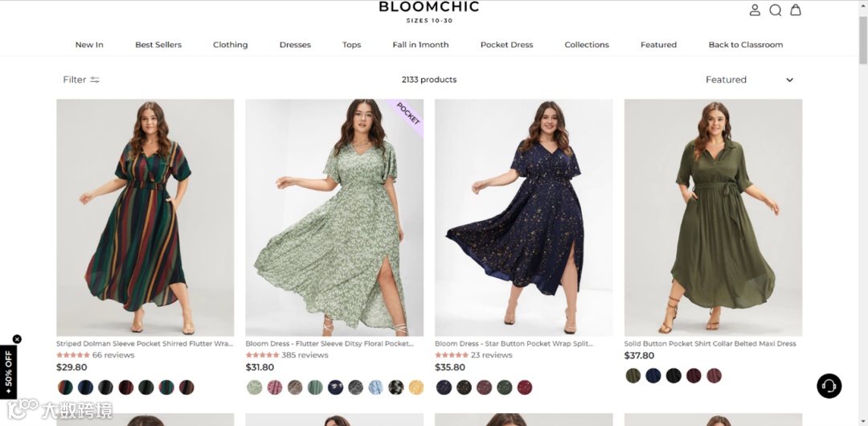Pick the yellow swatch for ditsy floral dress
Image resolution: width=868 pixels, height=426 pixels.
(416, 387)
